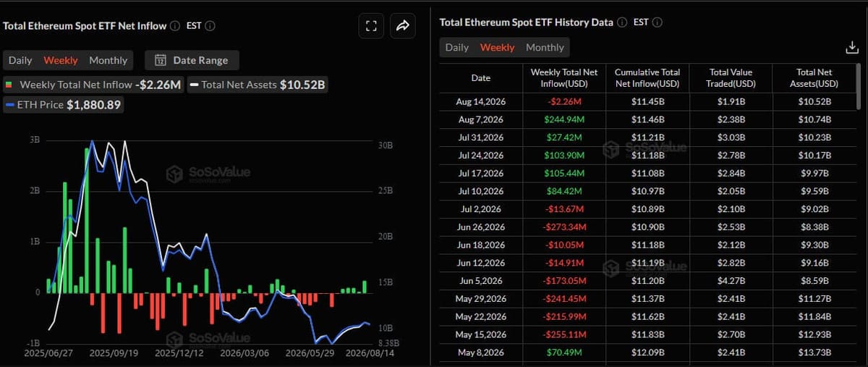The image size is (868, 367).
Task: Select the Jul 2,2026 date cell
Action: tap(481, 209)
